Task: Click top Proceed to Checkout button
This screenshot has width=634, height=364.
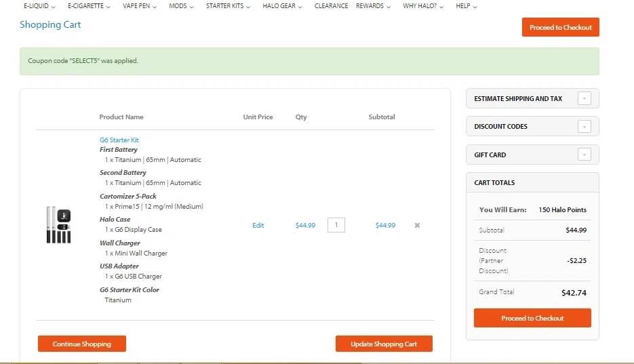Action: [x=560, y=27]
